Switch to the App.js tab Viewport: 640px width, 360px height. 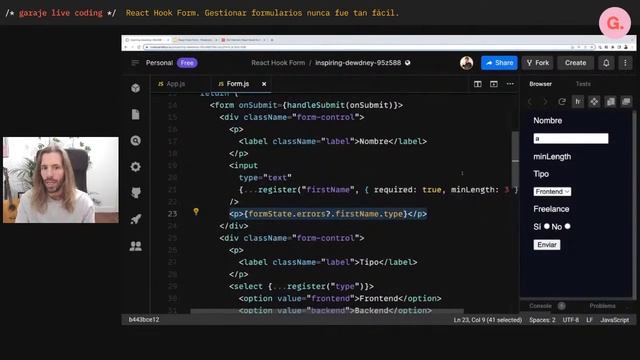click(x=171, y=84)
